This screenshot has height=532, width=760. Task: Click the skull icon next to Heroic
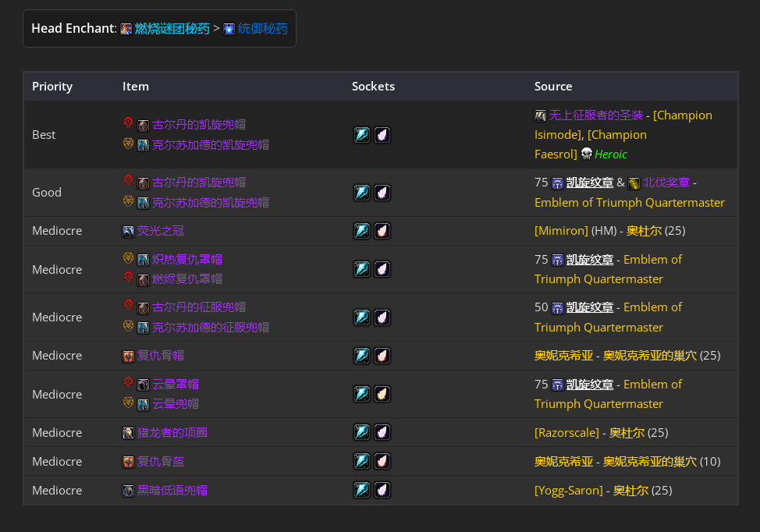tap(587, 154)
